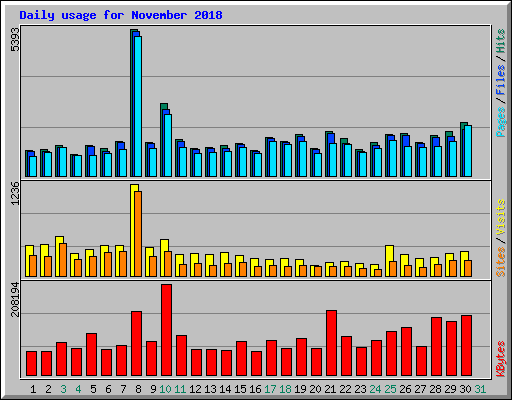Click the green 'Hits' legend label
512x400 pixels.
[501, 41]
